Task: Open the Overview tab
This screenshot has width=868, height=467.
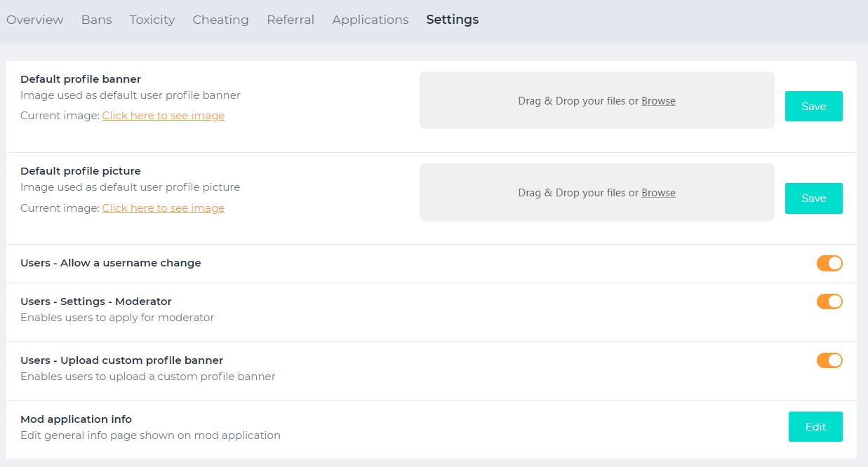Action: pos(35,20)
